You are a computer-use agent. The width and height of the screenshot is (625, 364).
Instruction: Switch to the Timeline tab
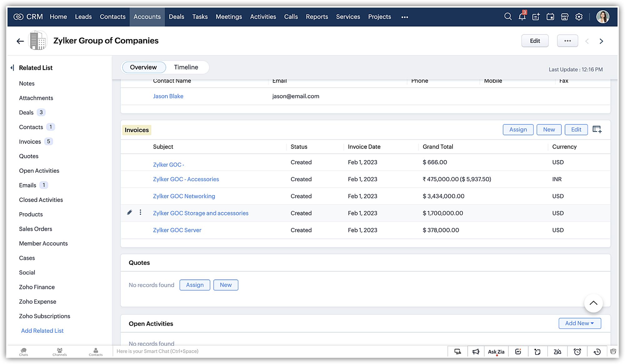click(186, 67)
